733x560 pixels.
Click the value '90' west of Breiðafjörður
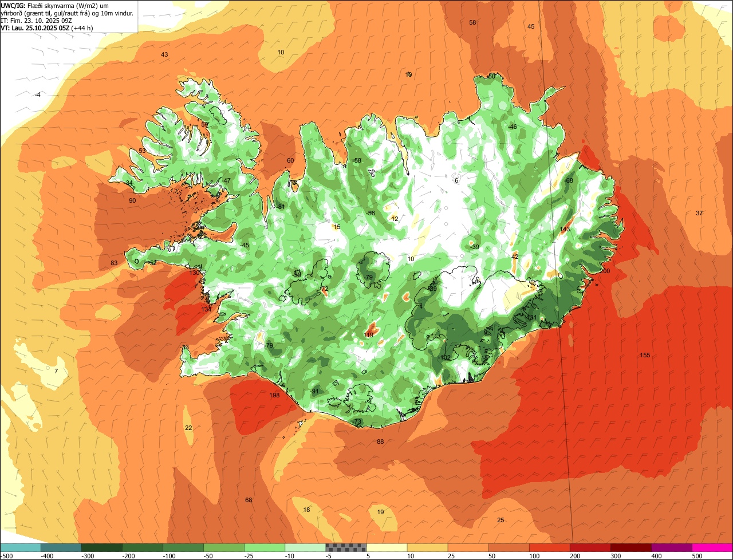pos(132,201)
